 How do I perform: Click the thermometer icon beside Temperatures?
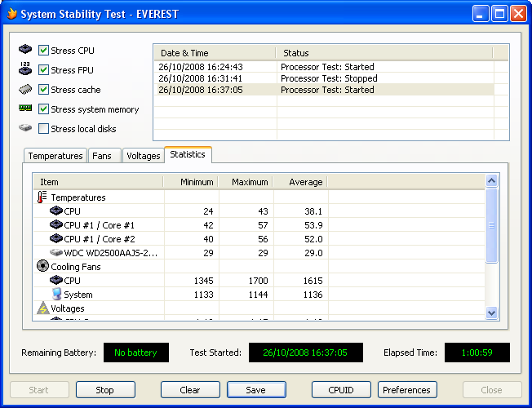coord(42,197)
